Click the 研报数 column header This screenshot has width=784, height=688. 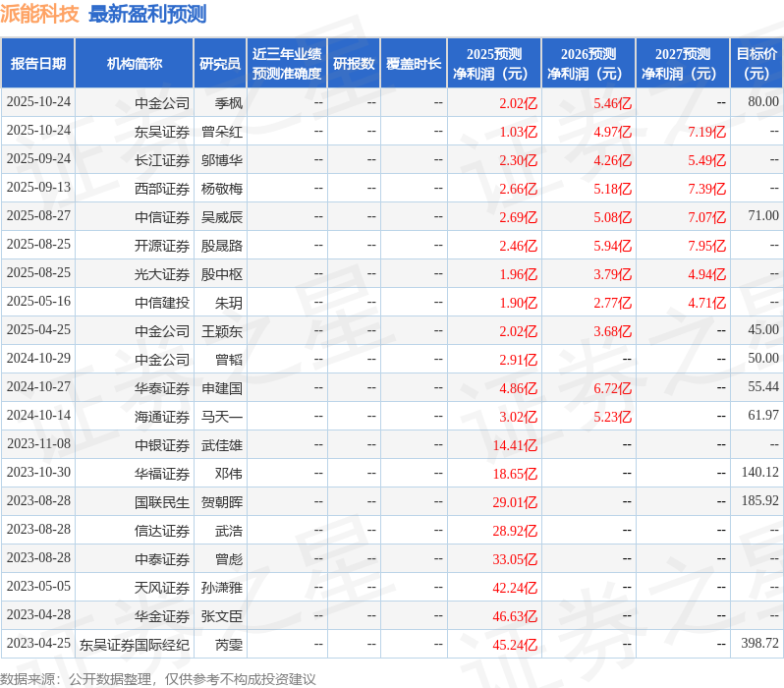coord(354,64)
